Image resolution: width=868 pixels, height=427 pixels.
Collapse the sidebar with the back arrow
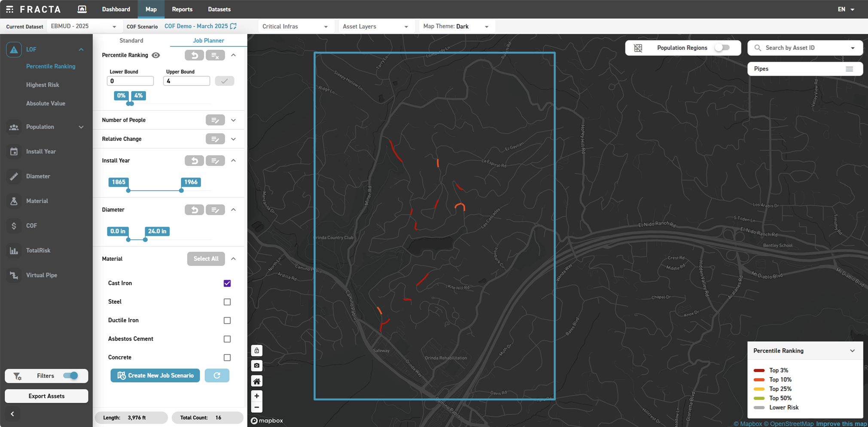(12, 414)
